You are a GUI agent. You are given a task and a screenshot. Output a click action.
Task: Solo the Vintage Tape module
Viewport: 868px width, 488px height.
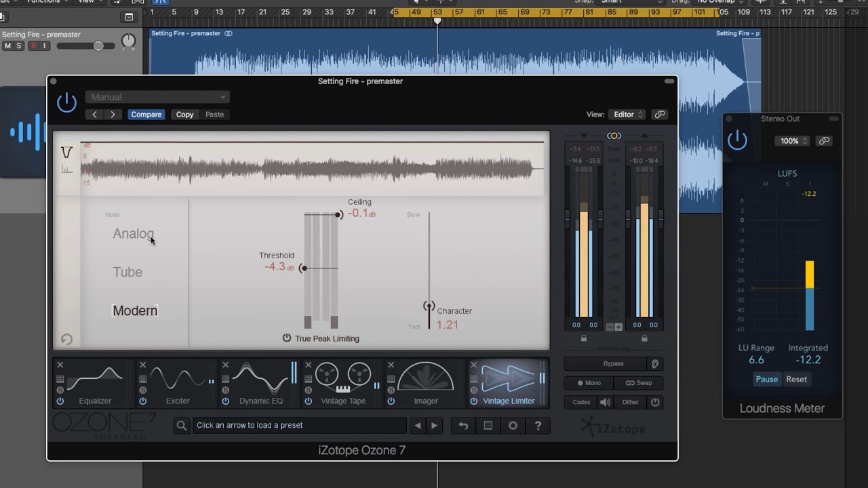tap(309, 390)
